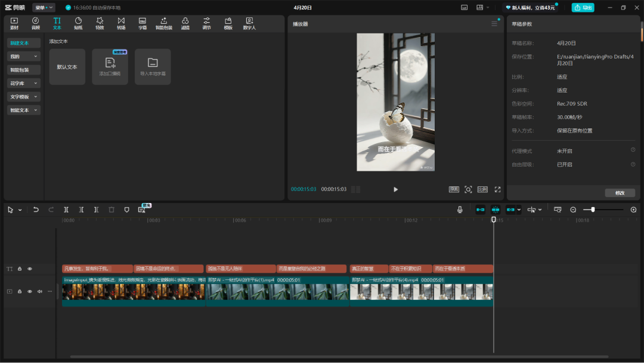Image resolution: width=644 pixels, height=363 pixels.
Task: Click the split clip tool in timeline toolbar
Action: pyautogui.click(x=66, y=210)
